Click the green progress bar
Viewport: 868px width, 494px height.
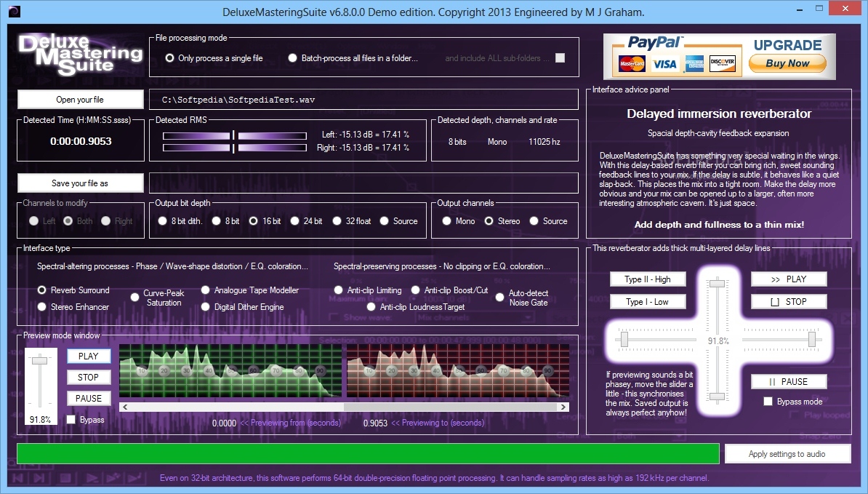(368, 453)
